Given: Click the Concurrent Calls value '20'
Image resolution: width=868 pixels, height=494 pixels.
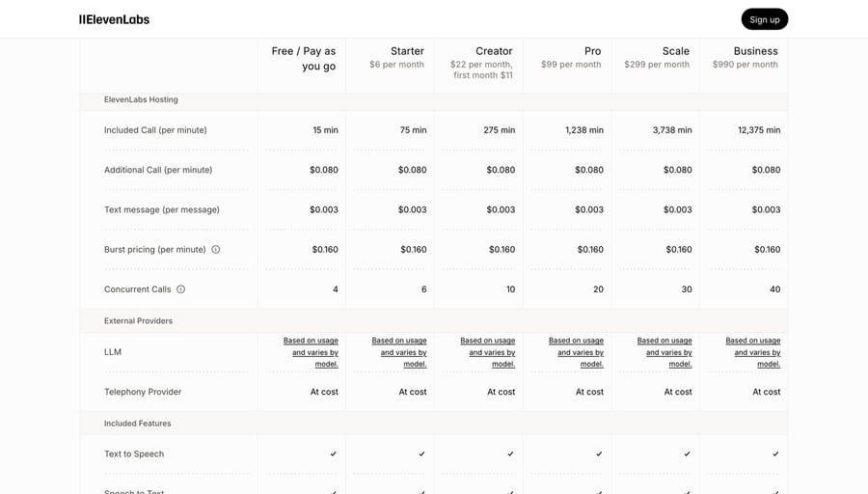Looking at the screenshot, I should click(598, 289).
